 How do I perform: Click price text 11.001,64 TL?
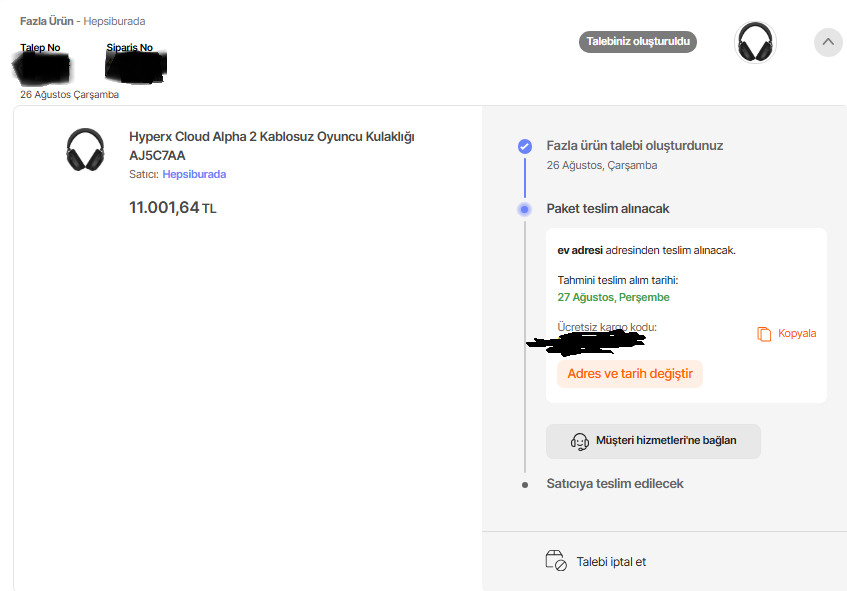click(172, 207)
